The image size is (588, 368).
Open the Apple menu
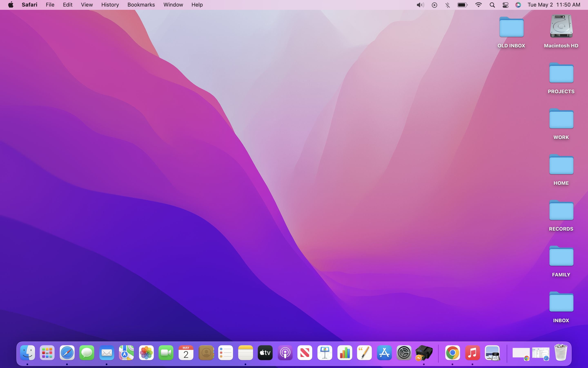click(11, 5)
